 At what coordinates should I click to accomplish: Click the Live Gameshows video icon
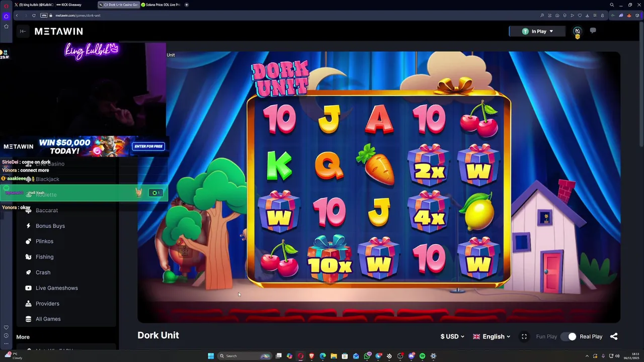(x=28, y=288)
